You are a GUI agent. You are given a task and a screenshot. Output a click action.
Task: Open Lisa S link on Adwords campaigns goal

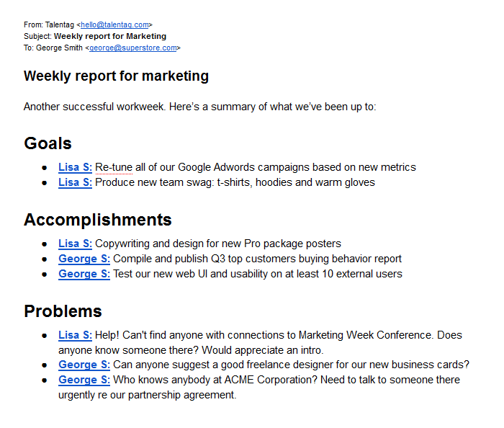pos(75,167)
